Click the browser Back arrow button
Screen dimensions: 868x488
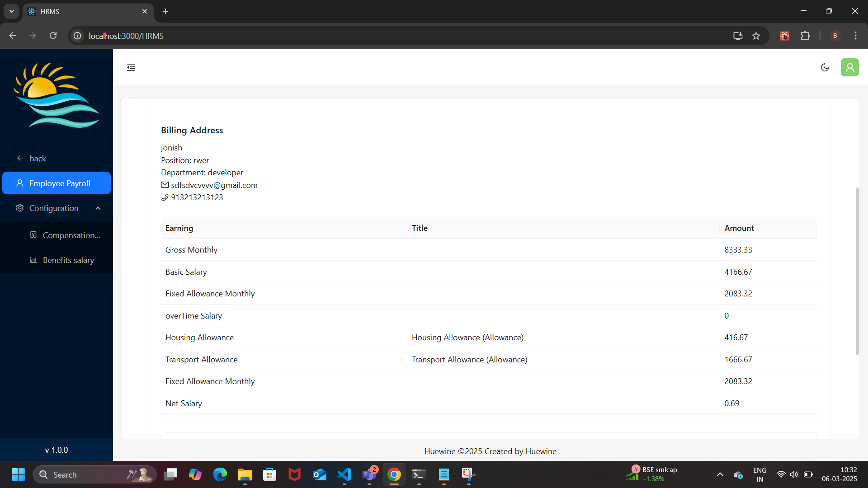pyautogui.click(x=13, y=36)
